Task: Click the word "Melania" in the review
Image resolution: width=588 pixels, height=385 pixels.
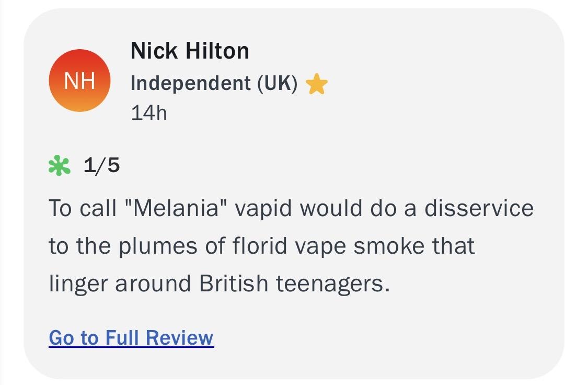Action: [x=176, y=208]
